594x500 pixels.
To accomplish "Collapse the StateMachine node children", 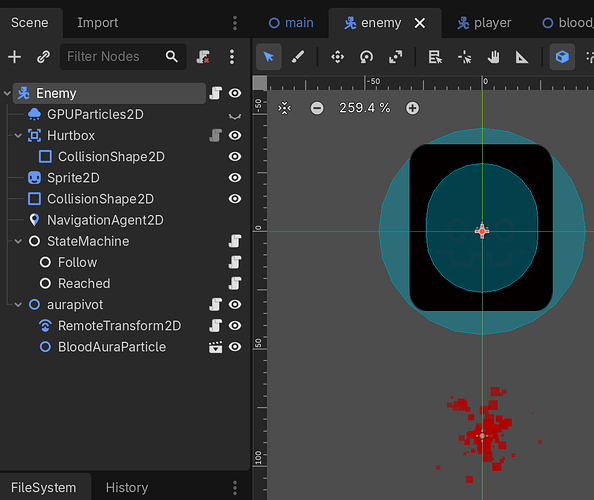I will click(x=18, y=241).
